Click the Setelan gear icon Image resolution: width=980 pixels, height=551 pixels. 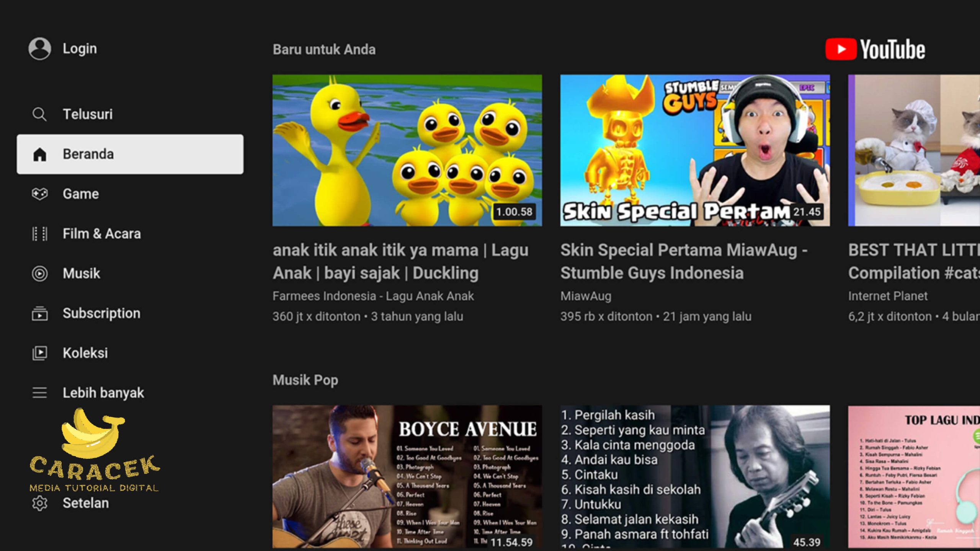pos(39,503)
